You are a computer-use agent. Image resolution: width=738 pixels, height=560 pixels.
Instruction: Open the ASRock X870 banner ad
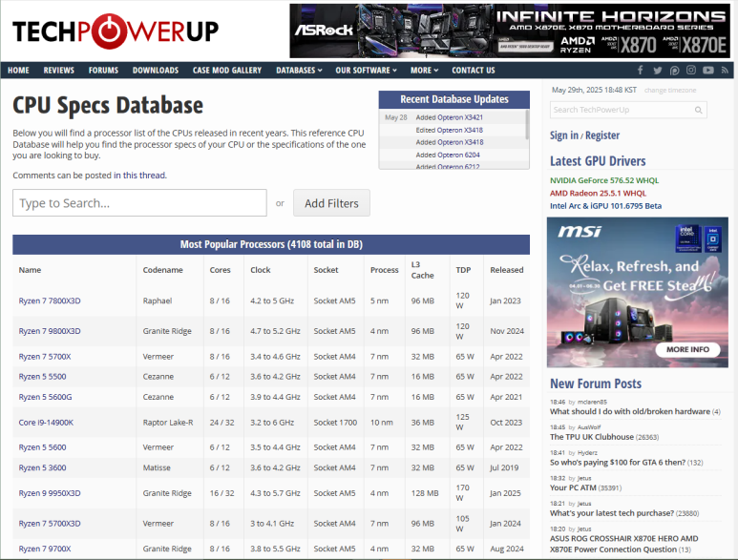510,31
